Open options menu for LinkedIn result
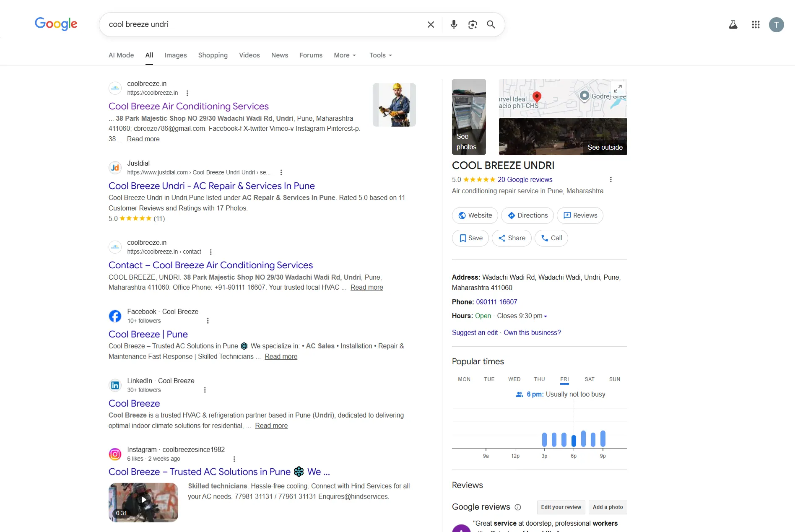795x532 pixels. pos(205,390)
